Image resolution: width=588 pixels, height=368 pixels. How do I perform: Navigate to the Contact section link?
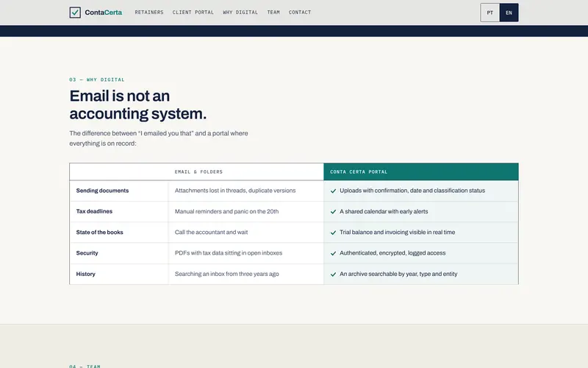point(300,13)
